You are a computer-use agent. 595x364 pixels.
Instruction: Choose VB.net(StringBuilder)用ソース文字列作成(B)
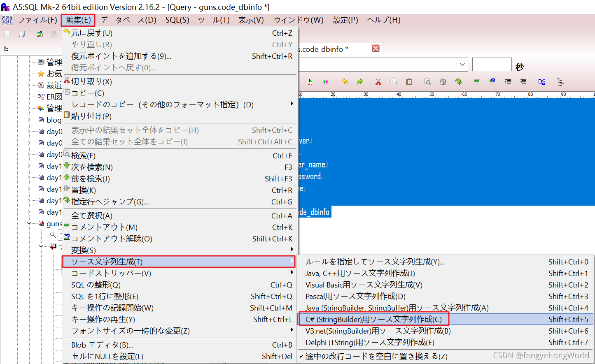(446, 331)
